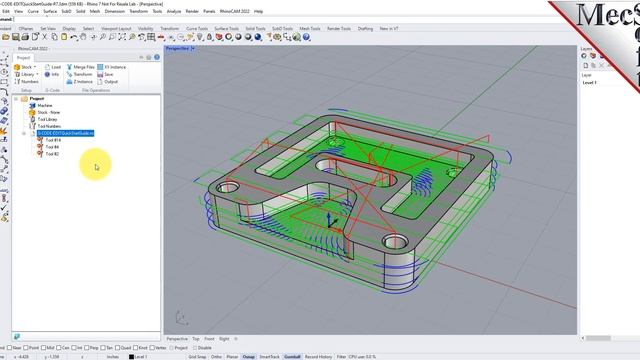Click the blue help icon in RhinoCAM panel
This screenshot has height=360, width=640.
[x=157, y=57]
